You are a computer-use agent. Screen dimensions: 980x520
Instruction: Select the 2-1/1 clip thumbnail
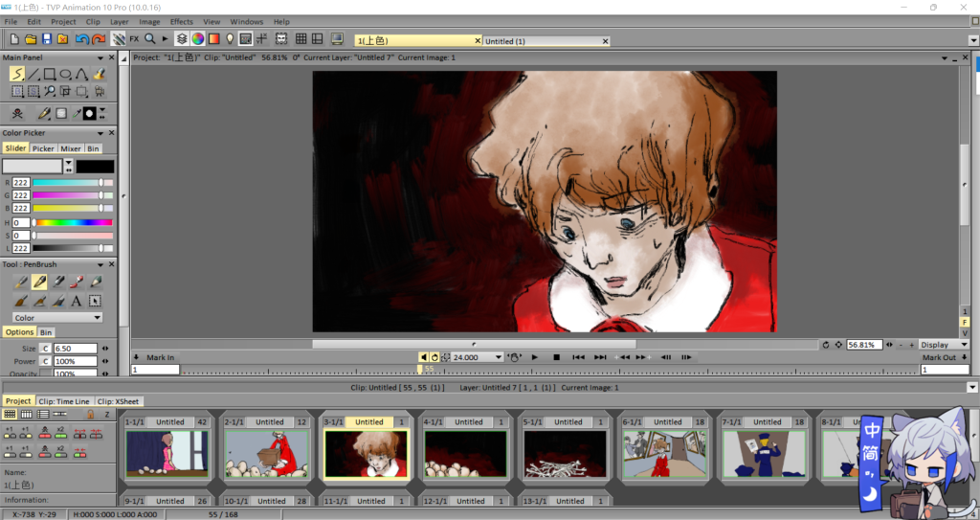[266, 454]
